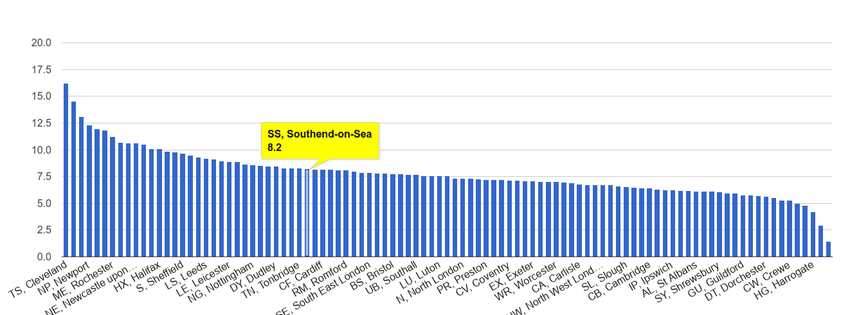Click the 7.5 y-axis value
The width and height of the screenshot is (868, 315).
44,177
